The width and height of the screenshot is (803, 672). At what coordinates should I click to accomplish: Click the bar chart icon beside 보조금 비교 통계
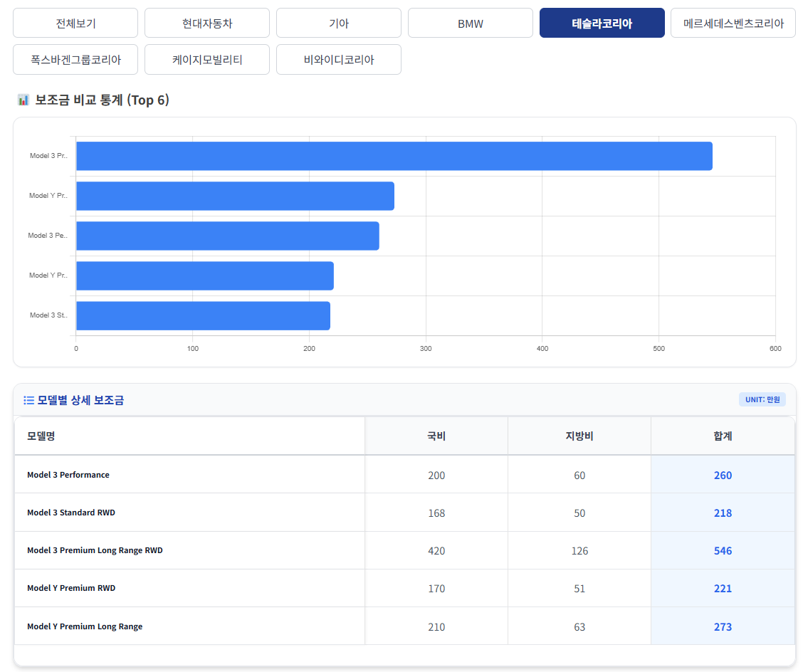tap(23, 100)
